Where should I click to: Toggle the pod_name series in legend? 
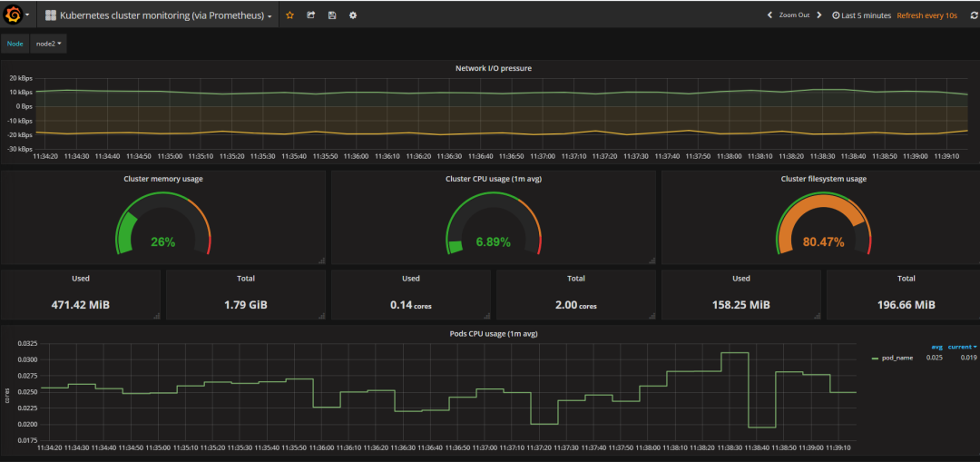897,358
